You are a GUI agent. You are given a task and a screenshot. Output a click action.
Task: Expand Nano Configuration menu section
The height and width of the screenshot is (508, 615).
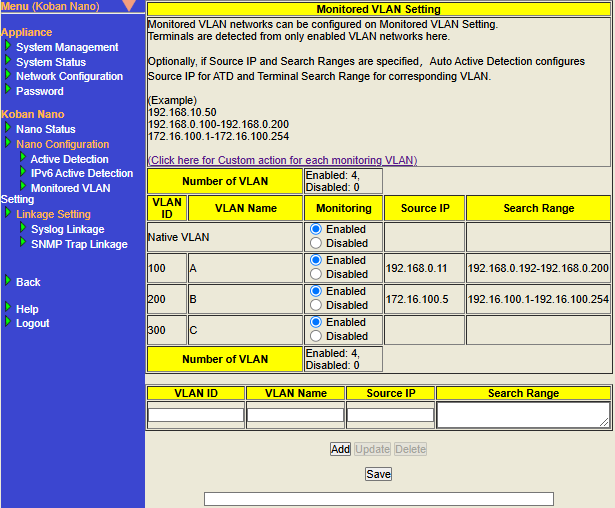(62, 144)
